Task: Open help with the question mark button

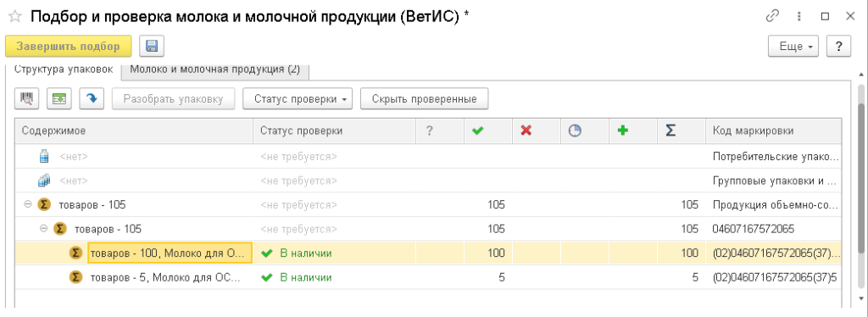Action: pyautogui.click(x=838, y=47)
